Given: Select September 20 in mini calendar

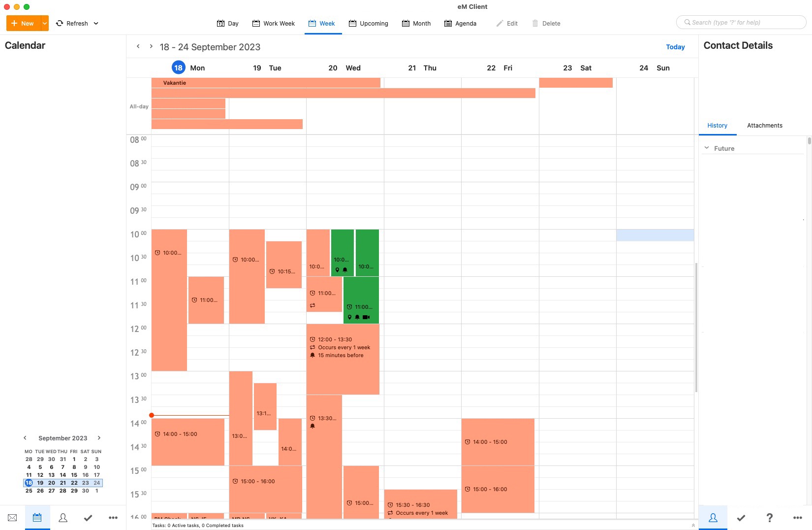Looking at the screenshot, I should pos(52,483).
